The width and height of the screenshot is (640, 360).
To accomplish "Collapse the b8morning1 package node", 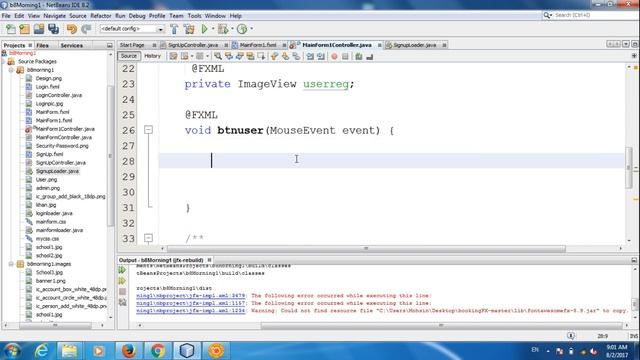I will (x=11, y=70).
